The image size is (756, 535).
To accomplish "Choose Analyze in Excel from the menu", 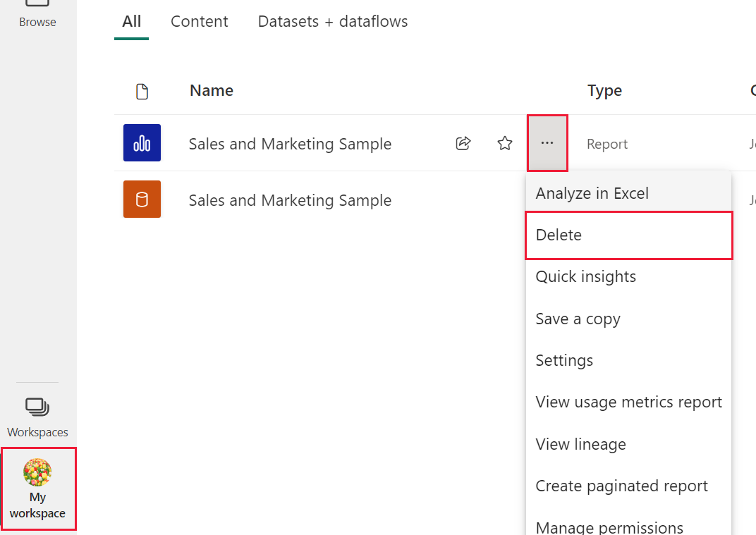I will (x=628, y=193).
